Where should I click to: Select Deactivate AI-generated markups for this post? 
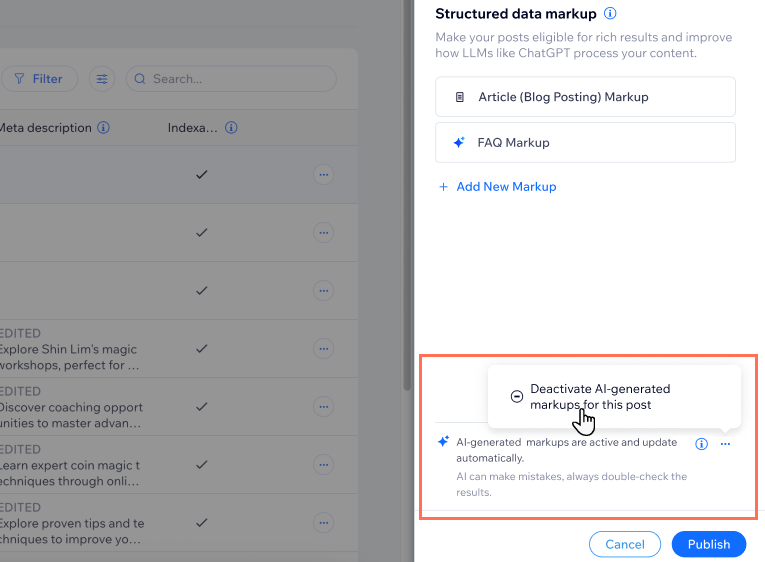(x=600, y=396)
